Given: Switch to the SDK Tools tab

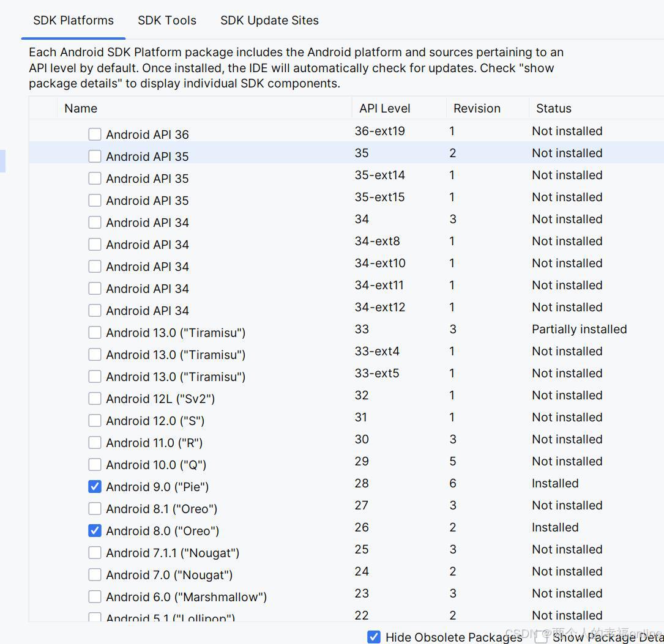Looking at the screenshot, I should pyautogui.click(x=167, y=20).
